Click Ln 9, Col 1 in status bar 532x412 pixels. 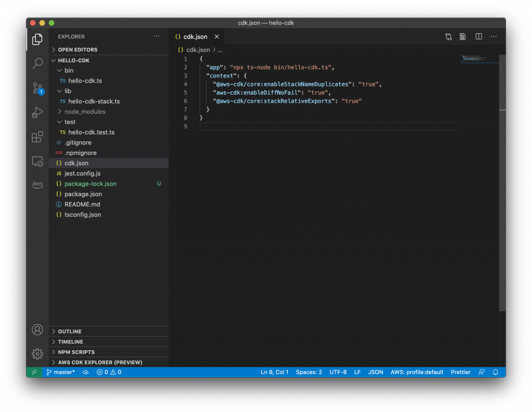coord(274,373)
